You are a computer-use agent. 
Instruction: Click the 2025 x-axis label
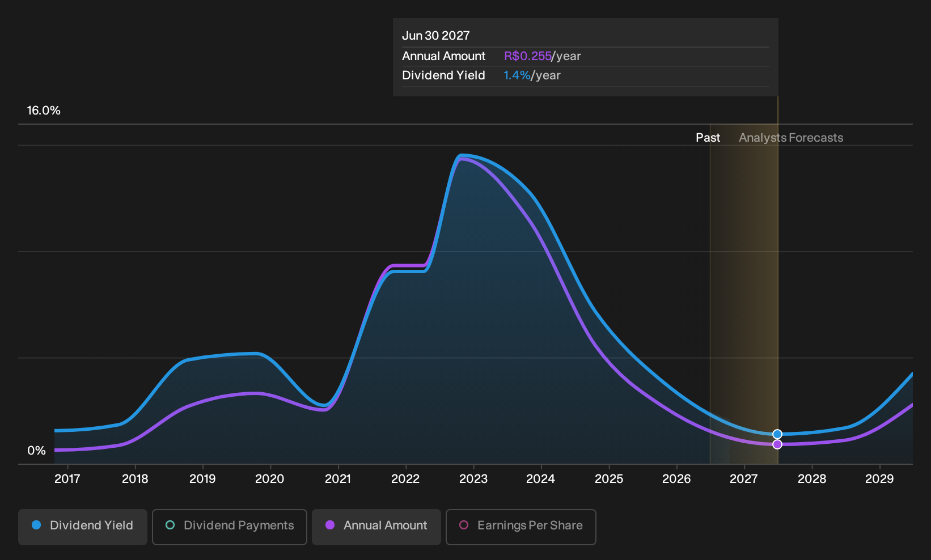click(609, 479)
